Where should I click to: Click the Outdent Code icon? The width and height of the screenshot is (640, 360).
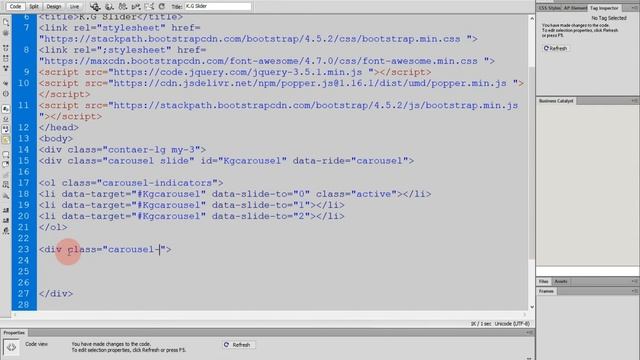pyautogui.click(x=6, y=220)
